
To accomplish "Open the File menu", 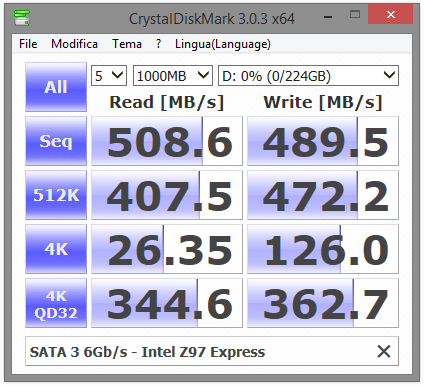I will (28, 44).
